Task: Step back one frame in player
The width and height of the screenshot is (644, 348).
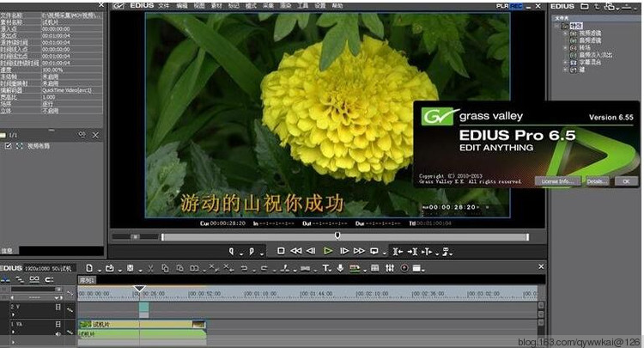Action: point(311,251)
